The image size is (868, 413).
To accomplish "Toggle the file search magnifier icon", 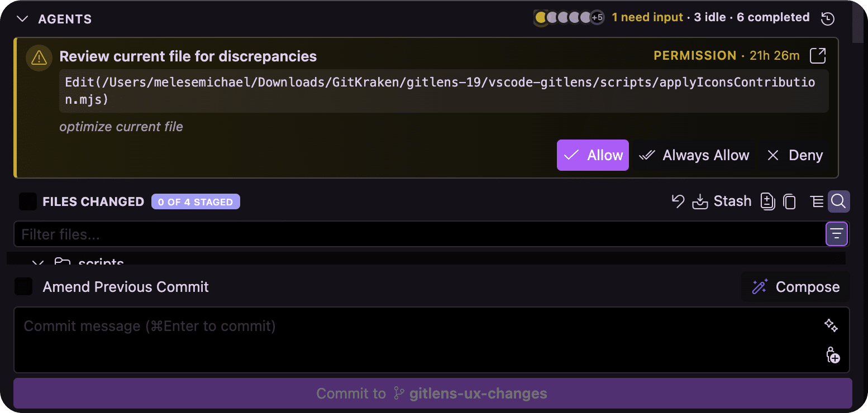I will (838, 201).
